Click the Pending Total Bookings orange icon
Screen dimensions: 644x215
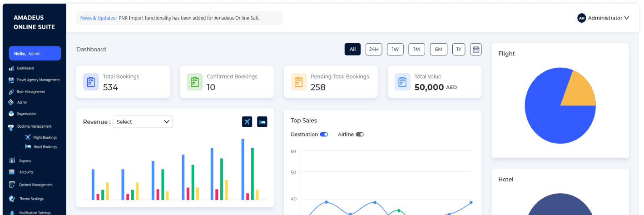298,82
